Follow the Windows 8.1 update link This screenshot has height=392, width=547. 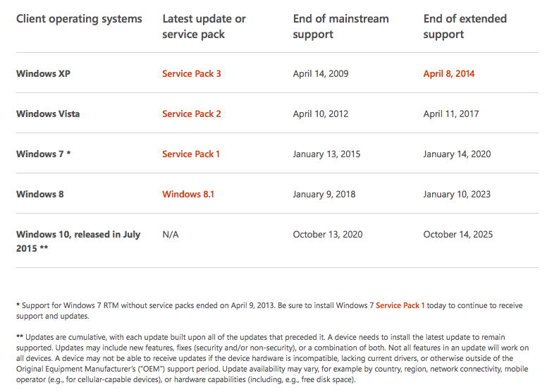pyautogui.click(x=187, y=194)
